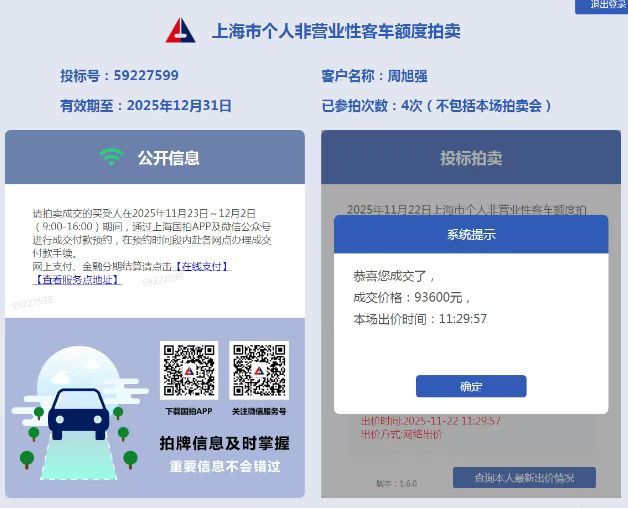628x508 pixels.
Task: Click the 有效期至 2025年12月31日 label
Action: pos(146,106)
